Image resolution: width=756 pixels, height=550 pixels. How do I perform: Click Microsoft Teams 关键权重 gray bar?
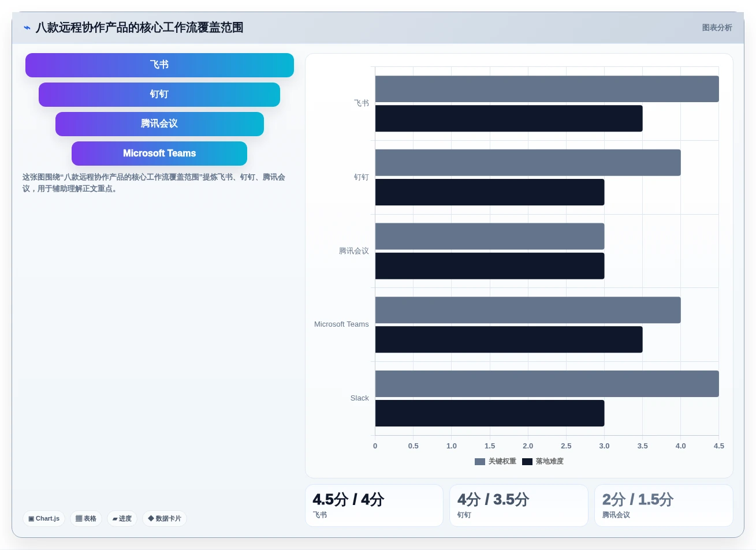(x=528, y=310)
